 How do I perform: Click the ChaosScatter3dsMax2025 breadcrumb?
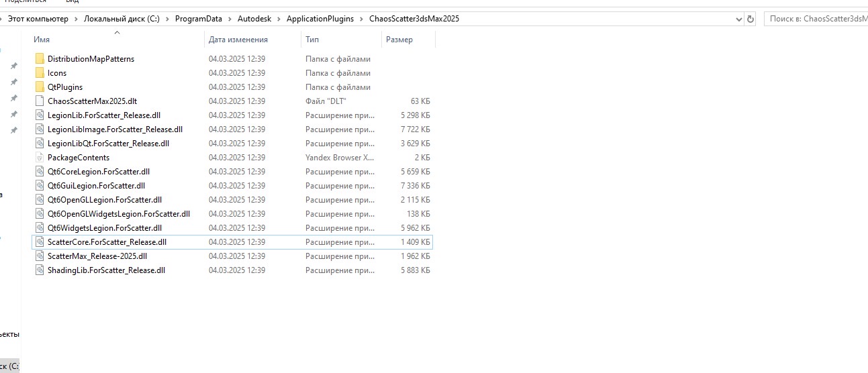[x=414, y=19]
